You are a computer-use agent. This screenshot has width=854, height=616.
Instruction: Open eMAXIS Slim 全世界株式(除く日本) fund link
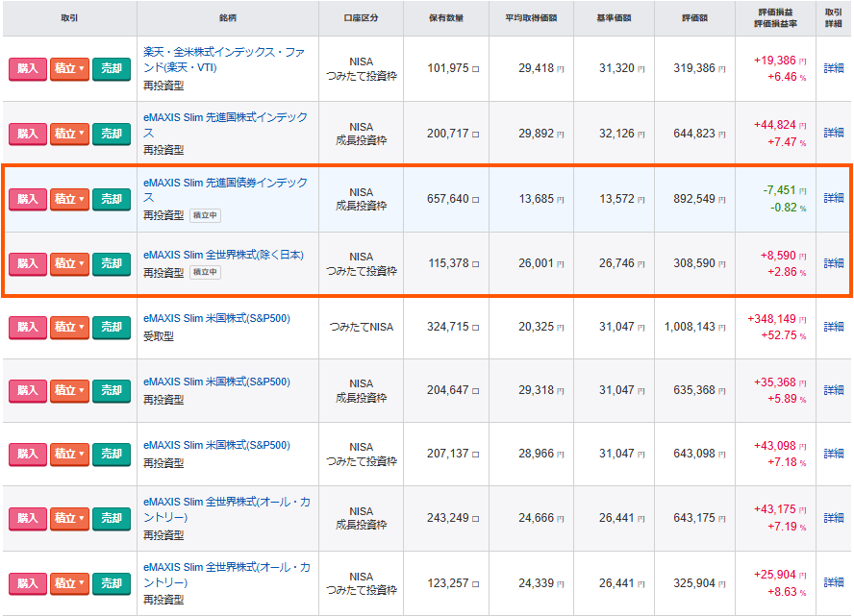click(x=223, y=255)
